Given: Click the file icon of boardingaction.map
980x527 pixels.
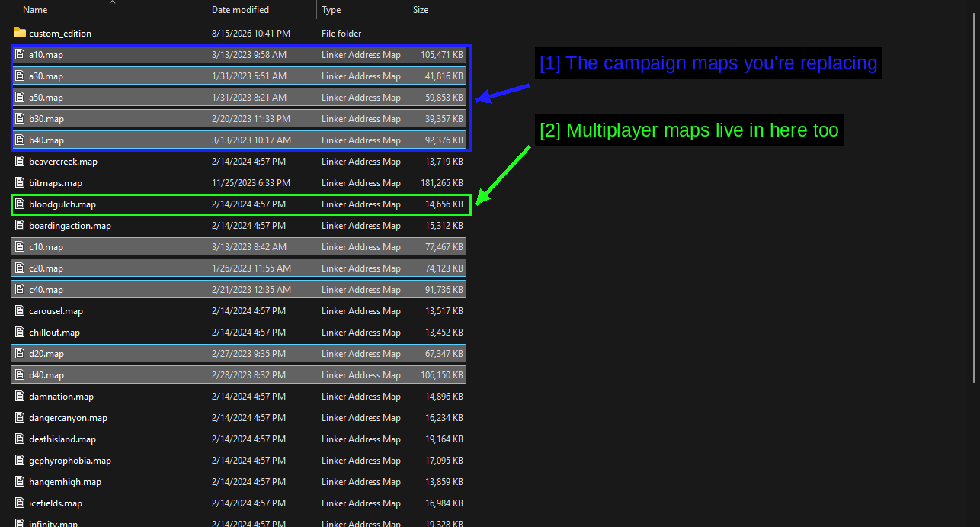Looking at the screenshot, I should tap(21, 226).
